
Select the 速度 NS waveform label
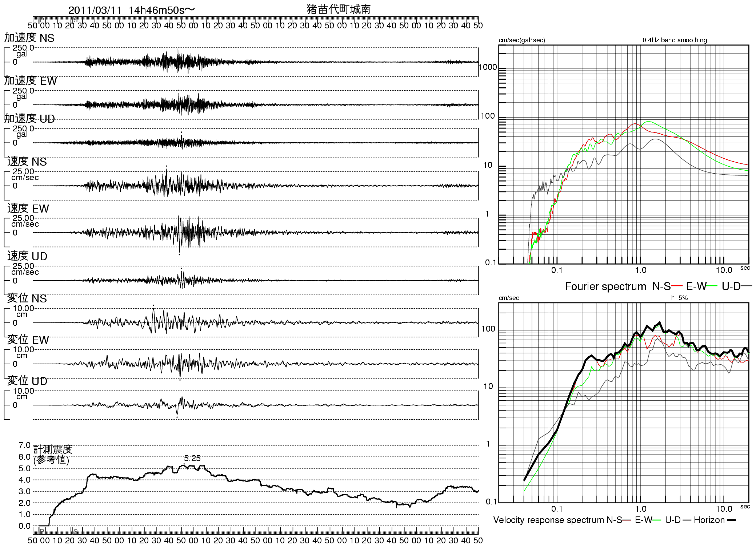27,162
